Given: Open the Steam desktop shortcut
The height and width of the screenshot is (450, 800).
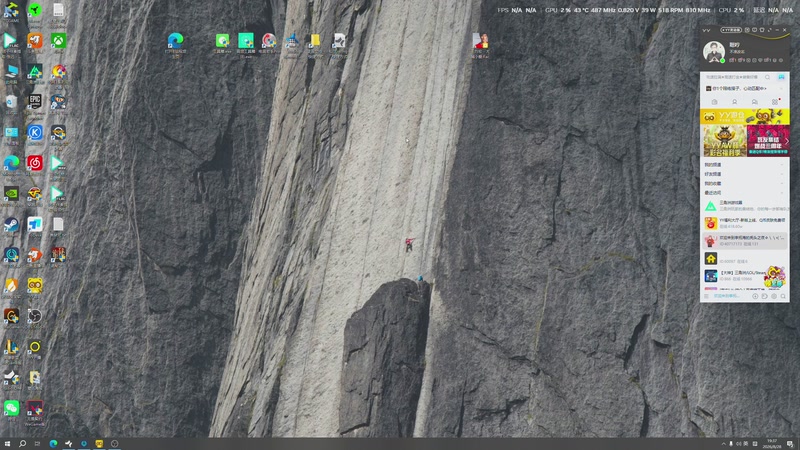Looking at the screenshot, I should [x=11, y=224].
